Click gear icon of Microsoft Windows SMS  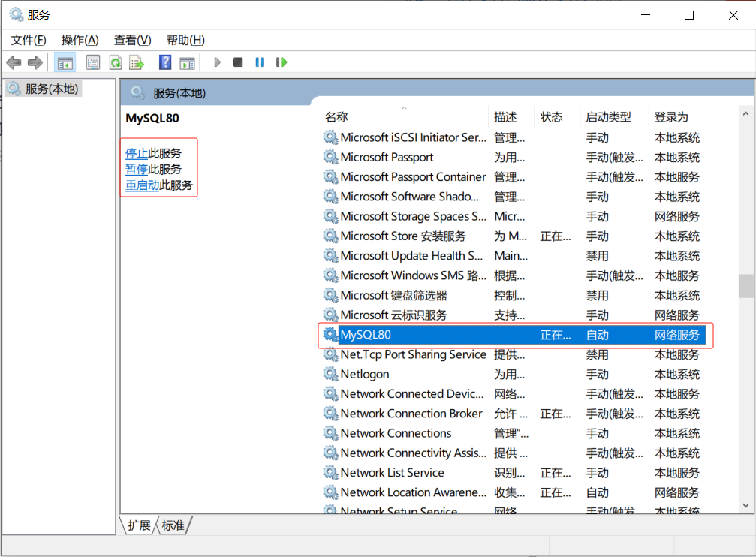[x=330, y=275]
